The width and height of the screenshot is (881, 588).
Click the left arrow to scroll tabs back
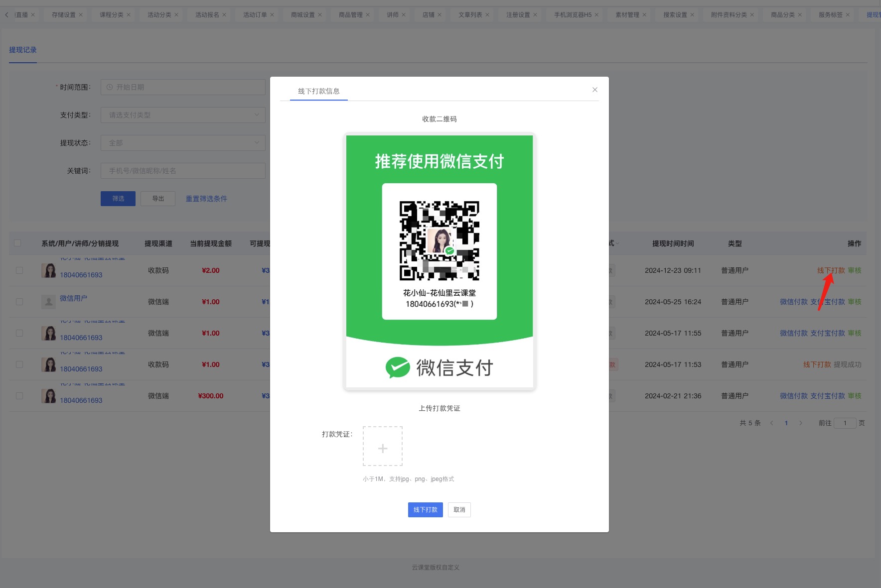[6, 15]
